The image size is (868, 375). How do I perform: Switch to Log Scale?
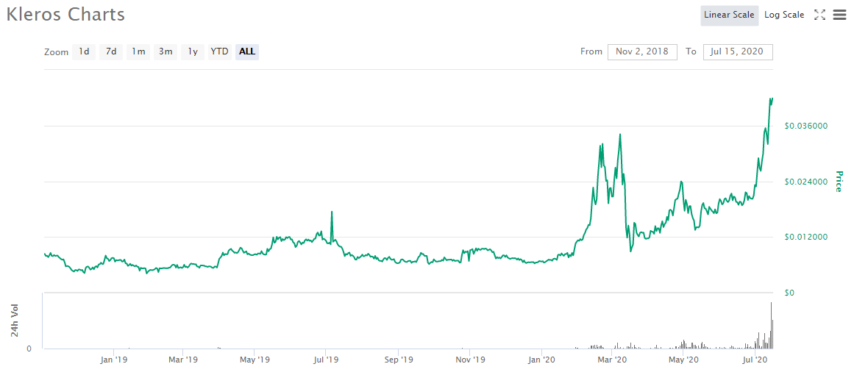pyautogui.click(x=784, y=15)
